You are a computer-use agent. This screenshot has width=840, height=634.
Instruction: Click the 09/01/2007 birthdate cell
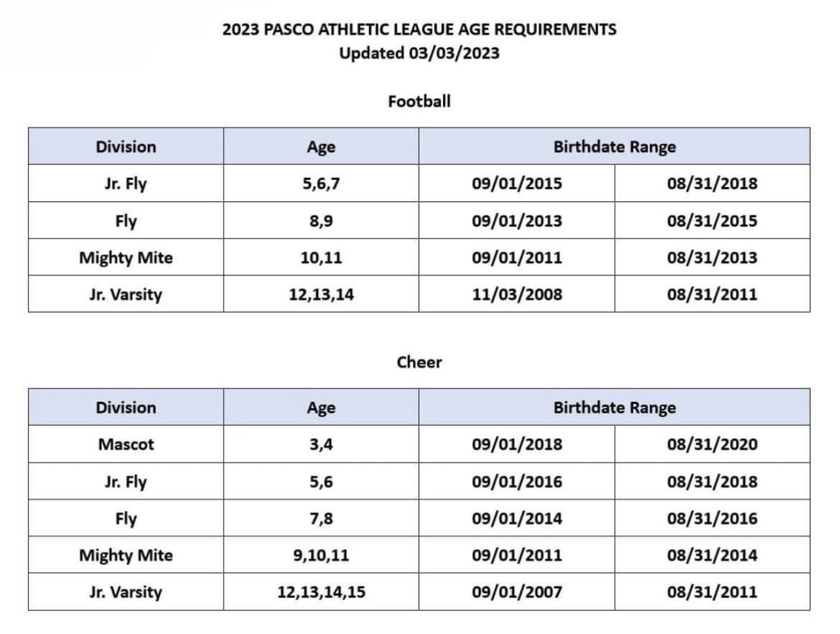[x=517, y=592]
